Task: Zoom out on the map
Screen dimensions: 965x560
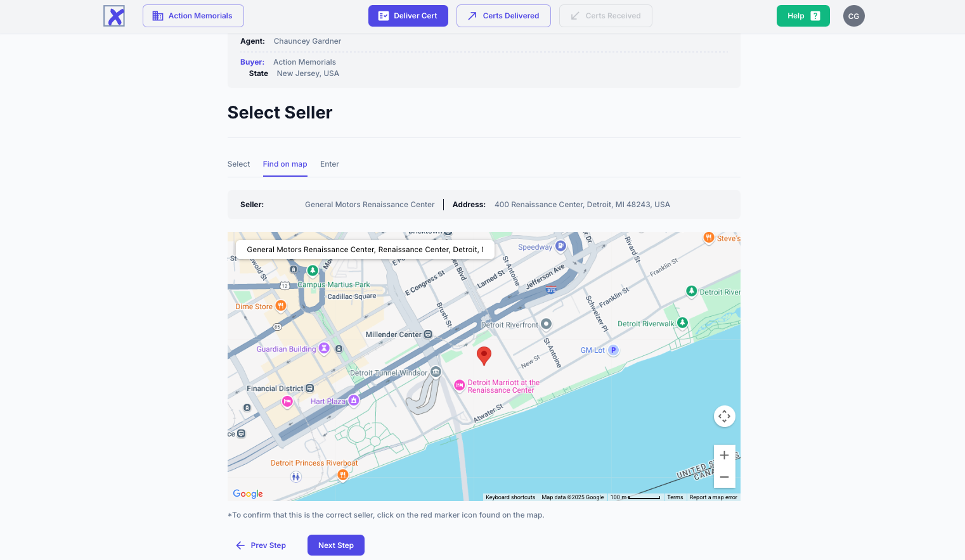Action: tap(725, 477)
